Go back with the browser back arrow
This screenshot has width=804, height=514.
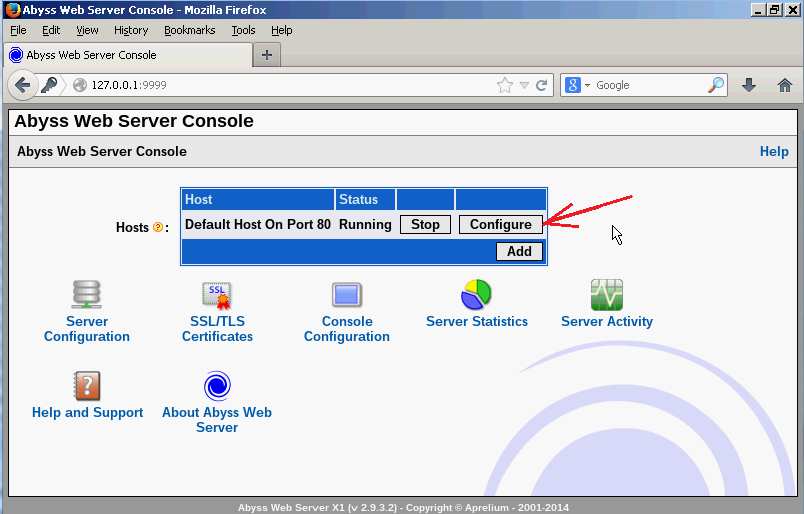point(22,85)
